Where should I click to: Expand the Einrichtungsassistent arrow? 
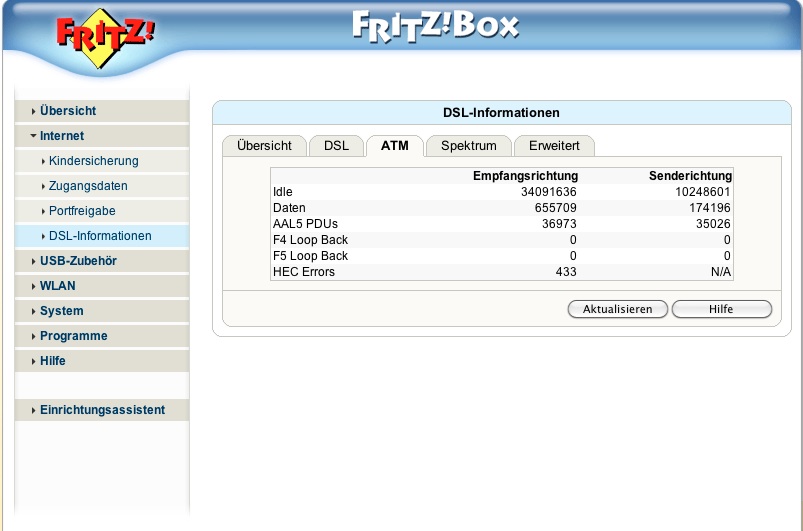point(33,411)
